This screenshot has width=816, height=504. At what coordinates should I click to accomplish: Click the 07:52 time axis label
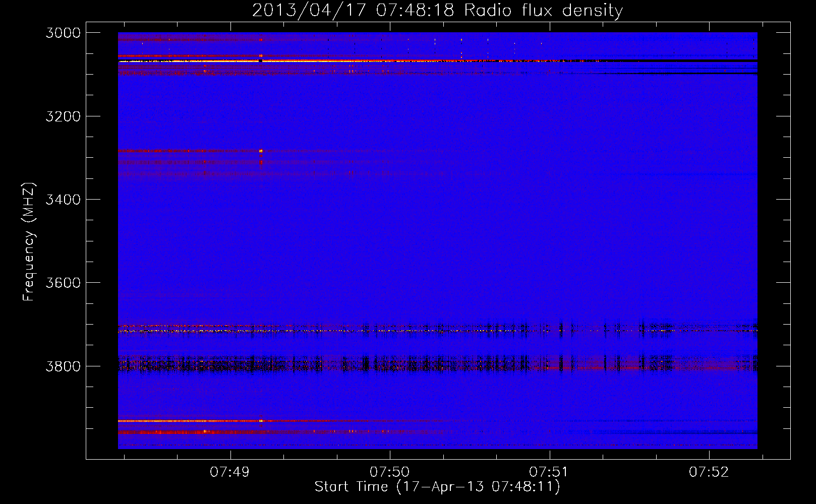point(709,472)
